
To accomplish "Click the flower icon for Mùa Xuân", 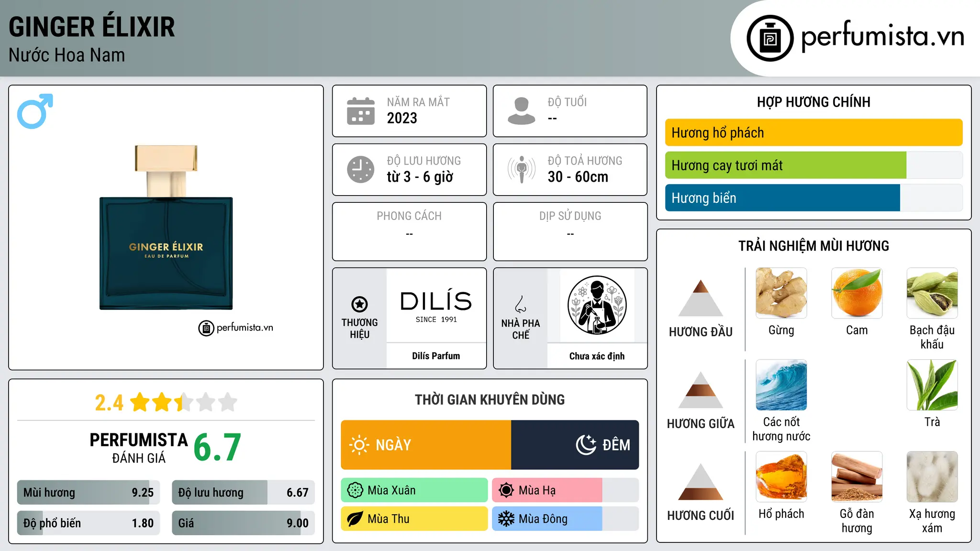I will click(x=355, y=490).
